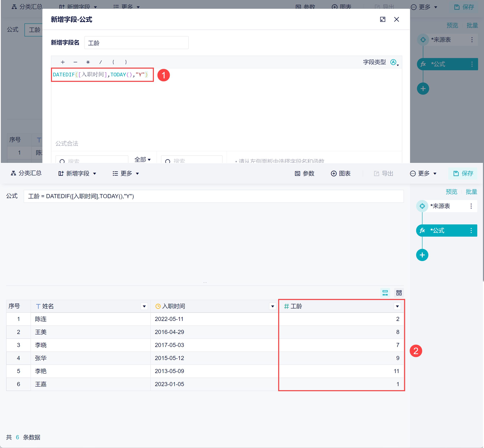
Task: Click the lower 来源表 source node icon
Action: click(422, 206)
